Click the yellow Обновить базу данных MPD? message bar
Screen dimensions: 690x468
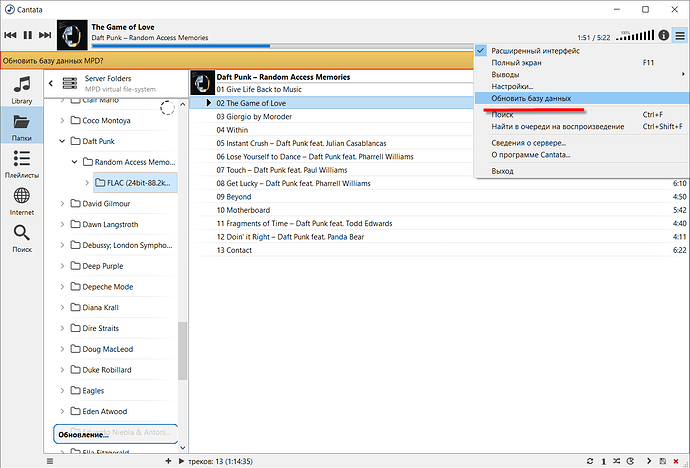point(237,61)
